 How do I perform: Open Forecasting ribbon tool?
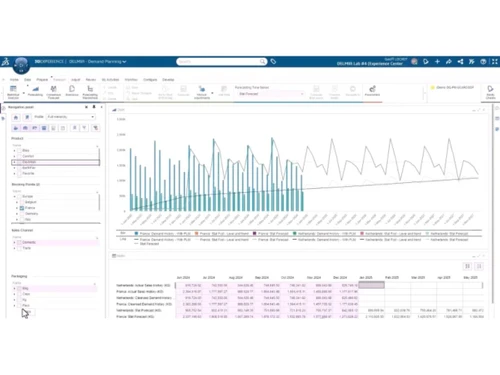35,91
